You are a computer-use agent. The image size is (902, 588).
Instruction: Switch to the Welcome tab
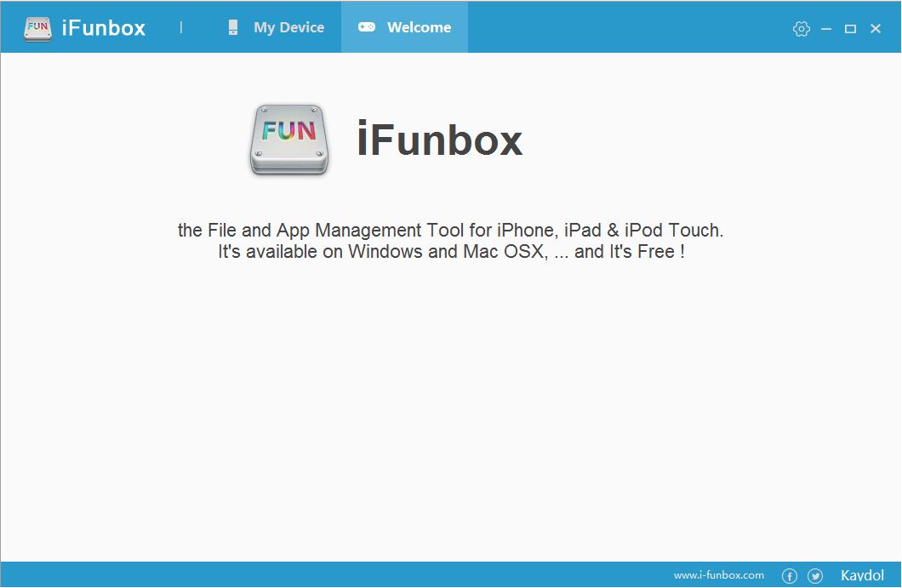tap(404, 27)
